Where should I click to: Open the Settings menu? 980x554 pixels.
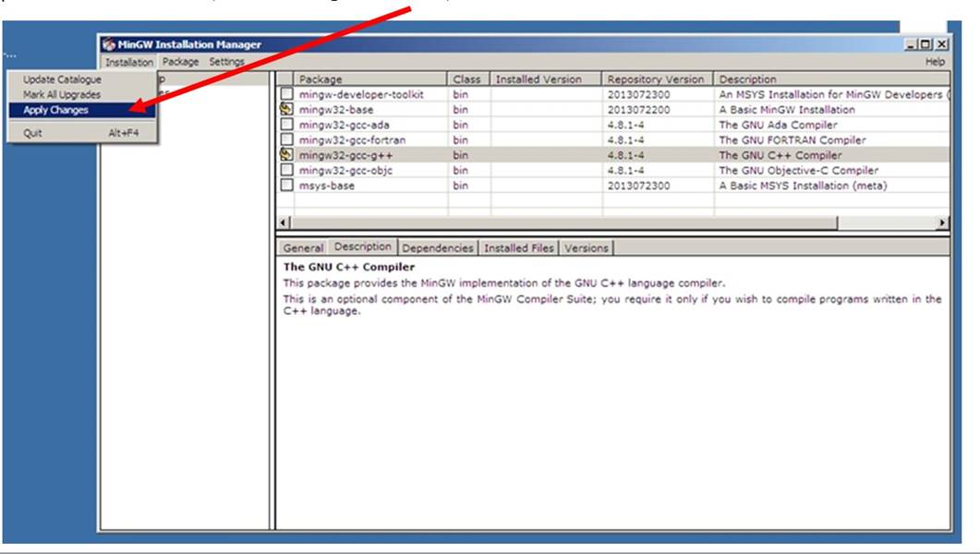point(226,62)
